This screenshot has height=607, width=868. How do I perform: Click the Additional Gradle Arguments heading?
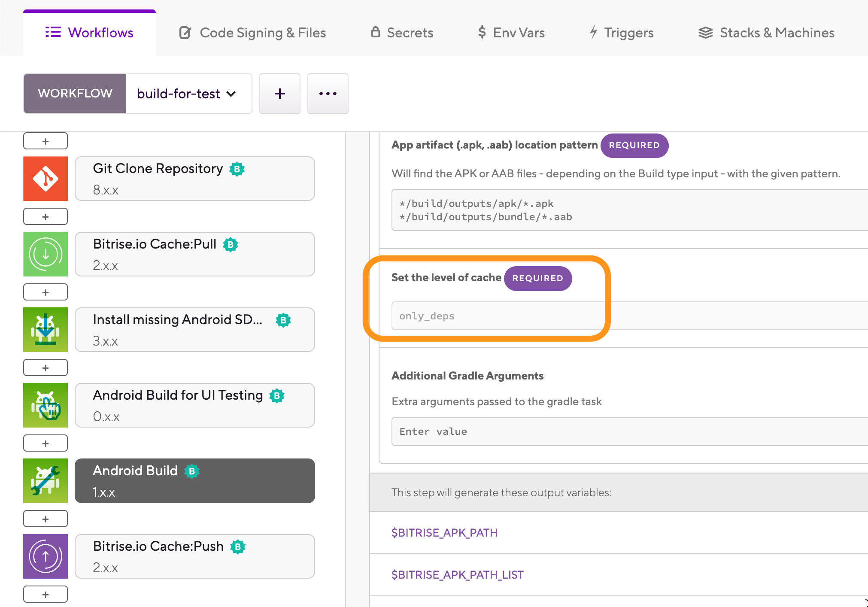click(x=467, y=376)
